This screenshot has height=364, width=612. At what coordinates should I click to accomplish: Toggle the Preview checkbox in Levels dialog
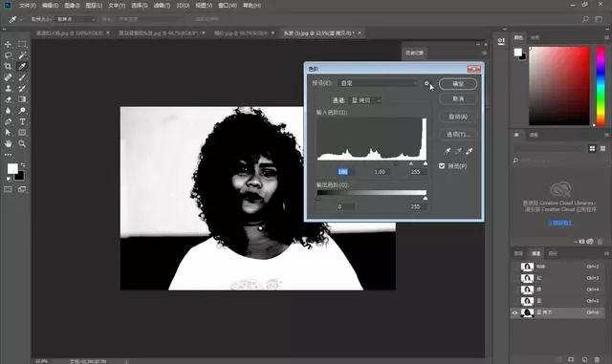tap(442, 166)
